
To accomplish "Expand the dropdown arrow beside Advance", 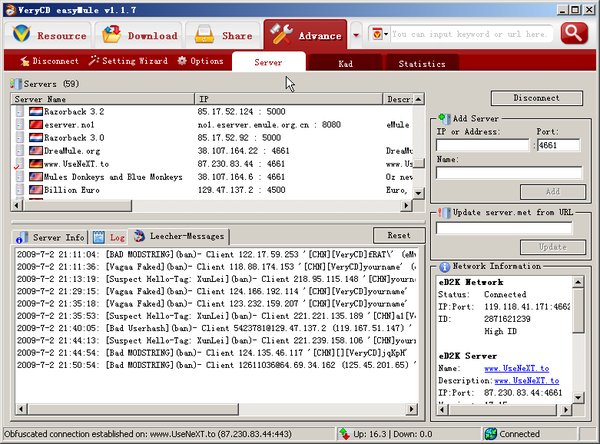I will point(356,35).
